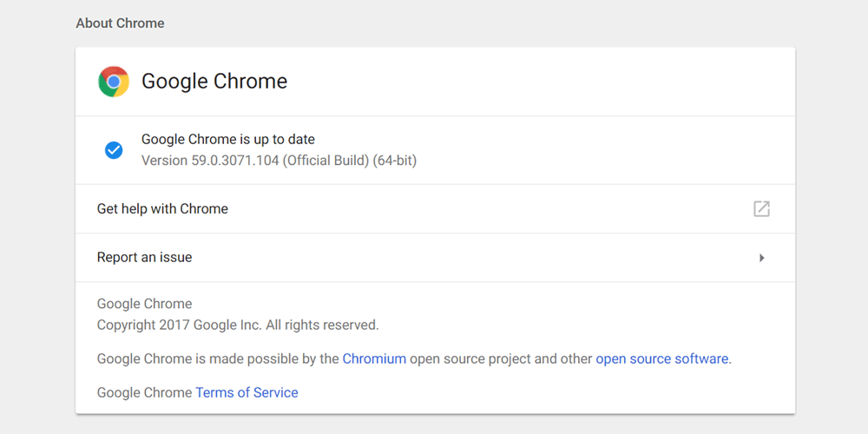Click the external link icon for Chrome help
The image size is (868, 434).
tap(762, 208)
